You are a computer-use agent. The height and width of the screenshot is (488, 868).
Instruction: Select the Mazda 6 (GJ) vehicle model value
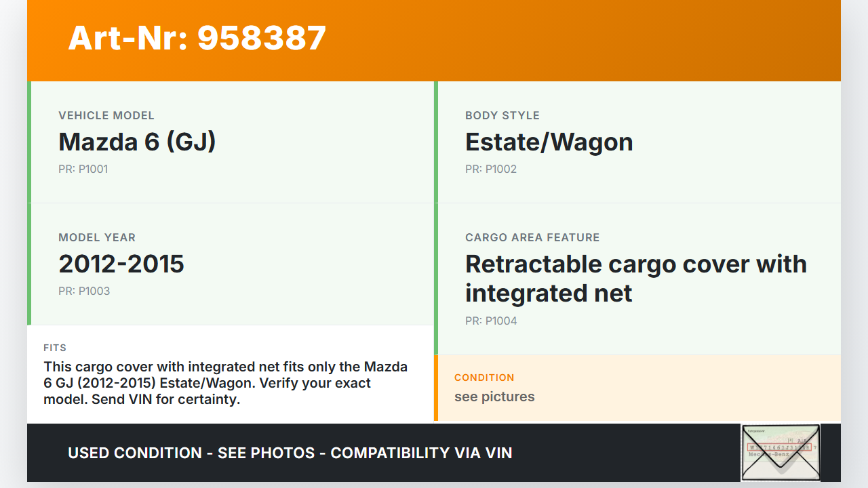(x=137, y=142)
